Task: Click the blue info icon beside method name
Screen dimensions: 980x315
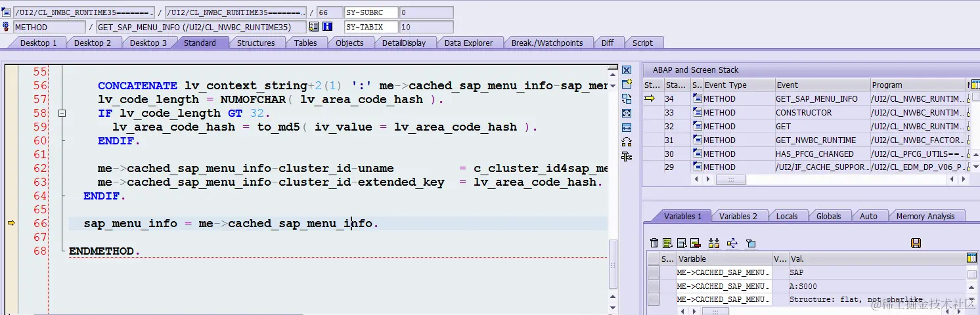Action: (327, 27)
